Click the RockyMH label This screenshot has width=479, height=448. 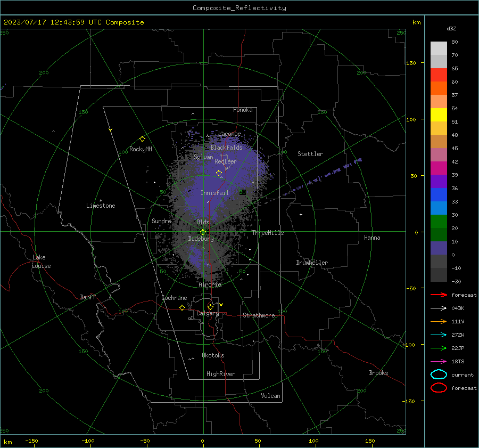141,149
